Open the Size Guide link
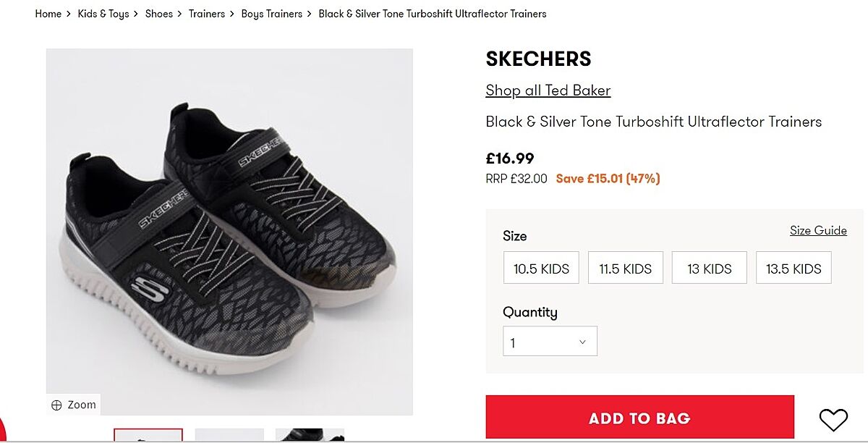This screenshot has width=868, height=443. (x=818, y=230)
